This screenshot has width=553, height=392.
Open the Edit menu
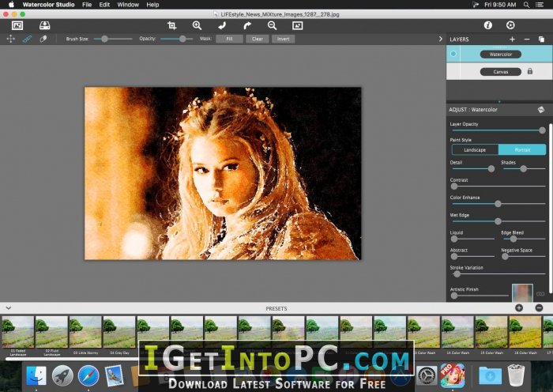pos(104,5)
